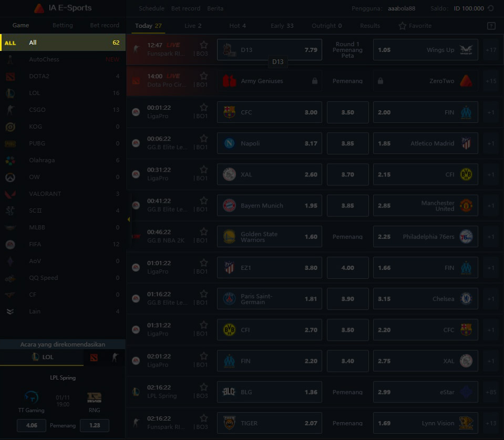
Task: Select the CSGO icon in recommended events
Action: (x=115, y=358)
